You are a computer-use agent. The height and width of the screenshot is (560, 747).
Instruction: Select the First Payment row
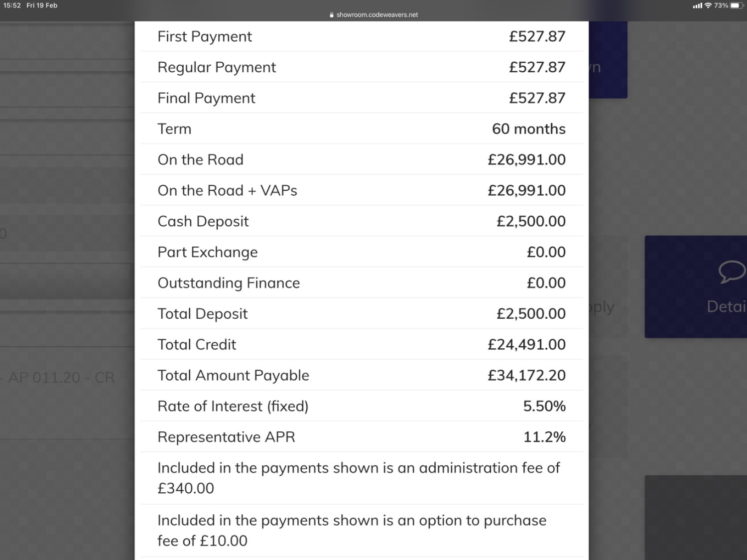[x=362, y=36]
